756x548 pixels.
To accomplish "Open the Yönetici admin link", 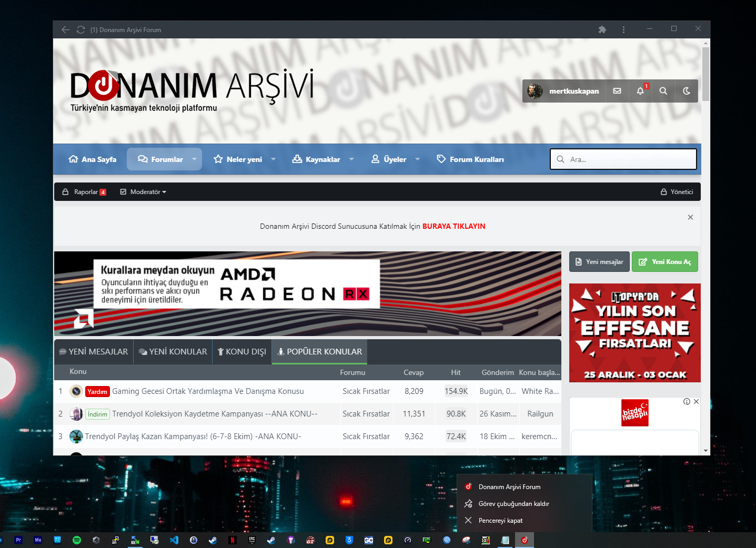I will tap(677, 192).
